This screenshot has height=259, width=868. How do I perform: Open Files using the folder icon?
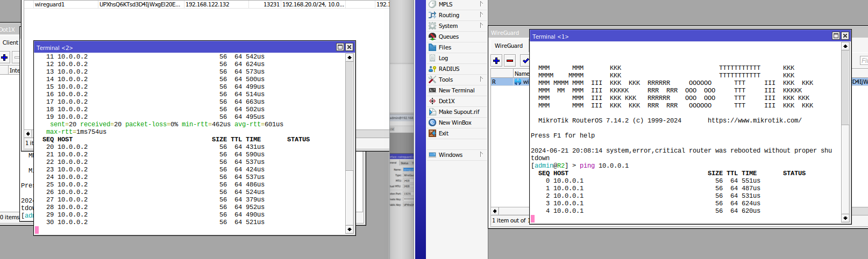click(432, 47)
